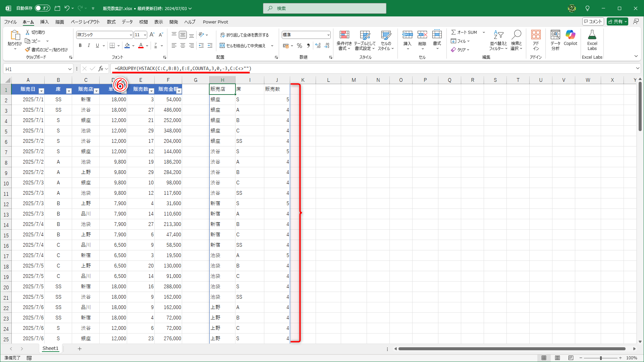Image resolution: width=644 pixels, height=362 pixels.
Task: Select the Bold formatting icon
Action: [80, 45]
